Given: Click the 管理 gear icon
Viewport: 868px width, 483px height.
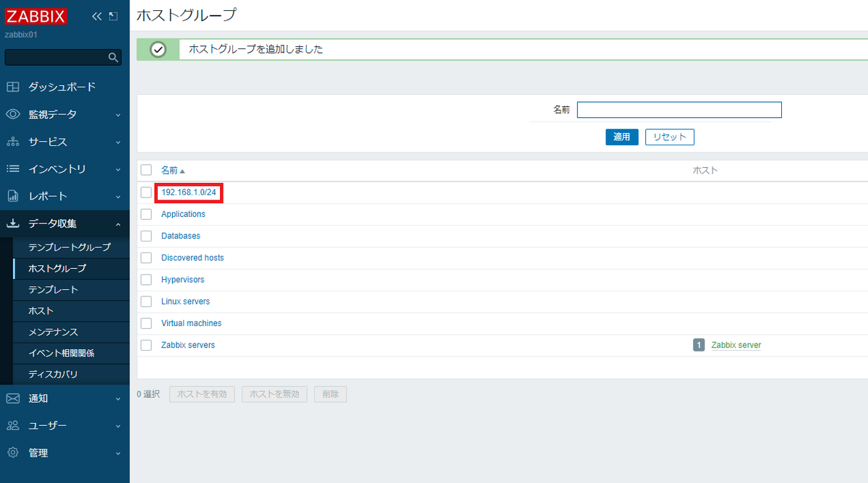Looking at the screenshot, I should [13, 453].
